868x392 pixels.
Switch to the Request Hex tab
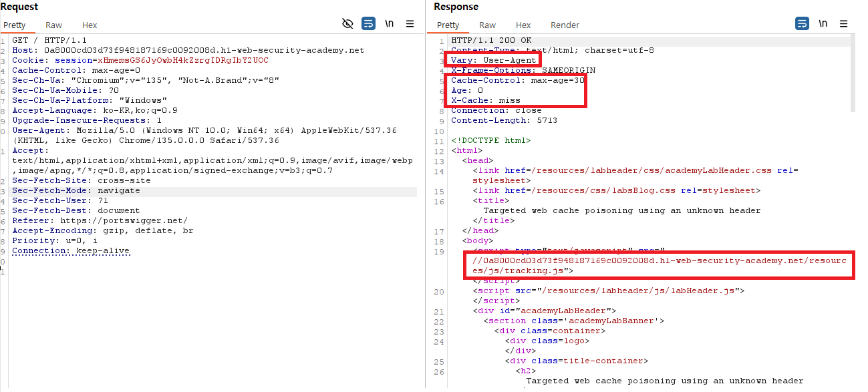(x=90, y=25)
